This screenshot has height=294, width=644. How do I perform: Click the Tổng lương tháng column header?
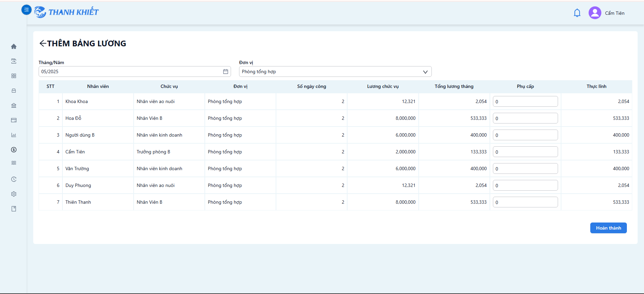454,86
